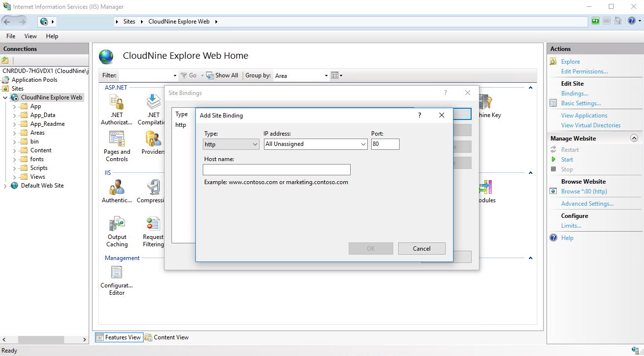644x356 pixels.
Task: Click Browse *:80 (http) link
Action: pyautogui.click(x=584, y=191)
